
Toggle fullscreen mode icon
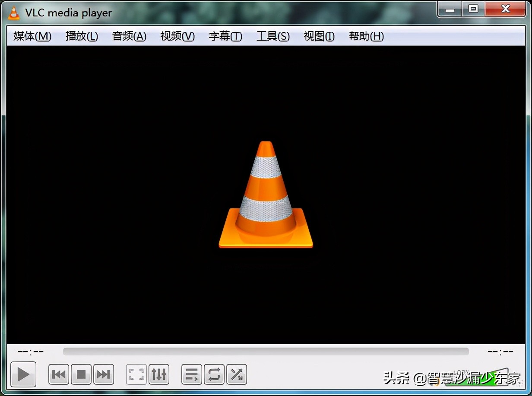136,375
